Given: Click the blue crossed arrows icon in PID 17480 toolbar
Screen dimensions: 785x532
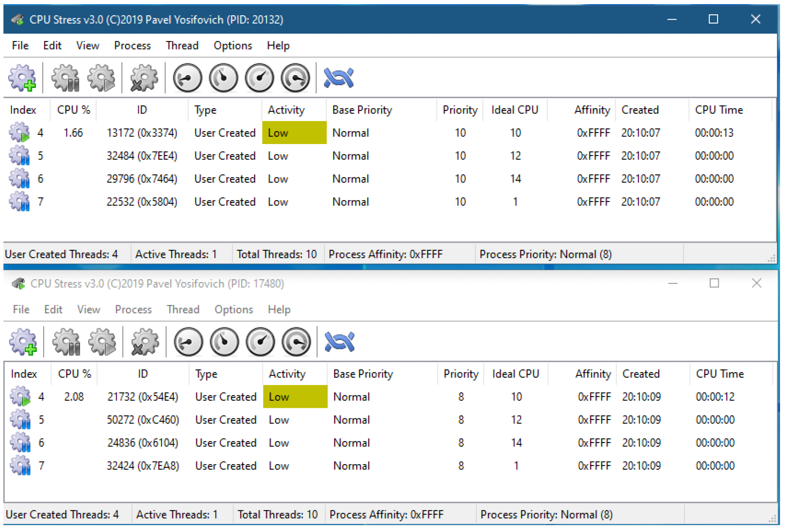Looking at the screenshot, I should coord(339,342).
